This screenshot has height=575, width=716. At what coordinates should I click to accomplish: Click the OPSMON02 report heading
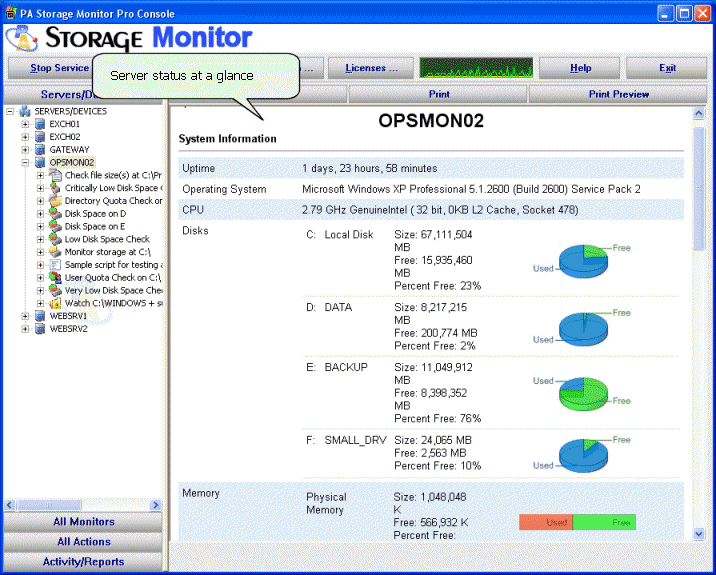point(431,121)
